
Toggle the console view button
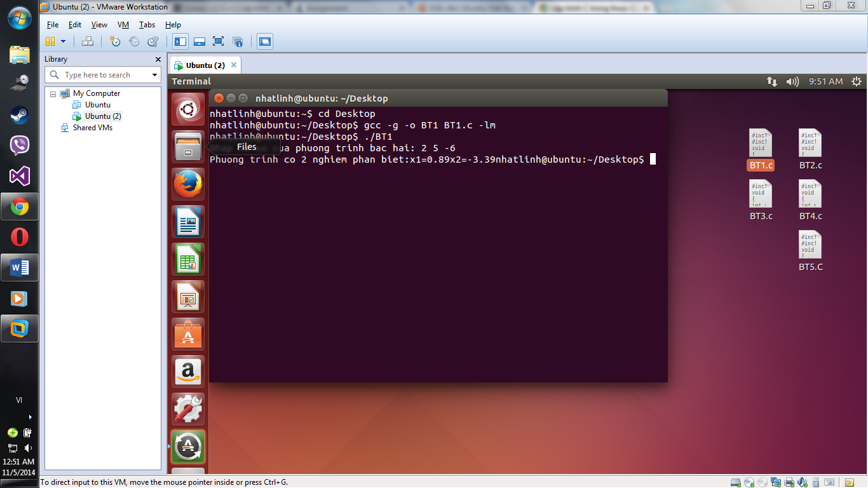click(x=266, y=41)
